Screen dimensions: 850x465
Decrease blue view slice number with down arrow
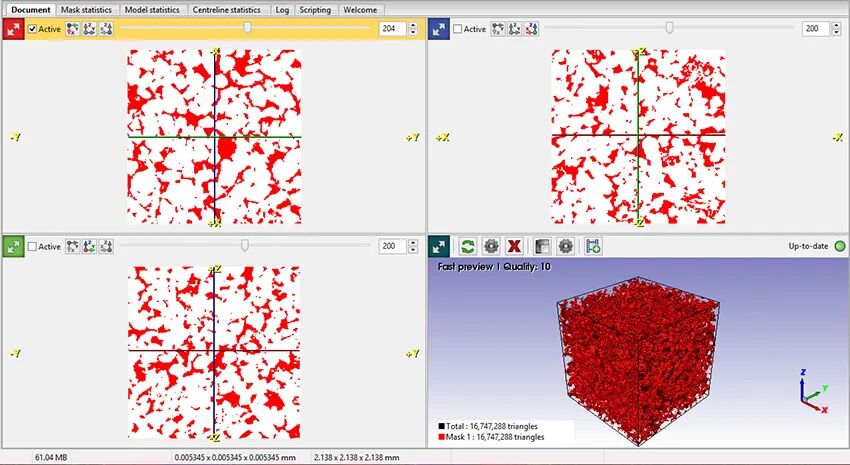(835, 33)
